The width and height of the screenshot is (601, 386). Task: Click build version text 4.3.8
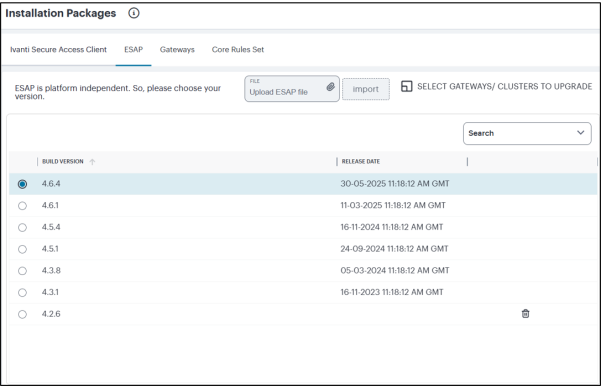51,270
